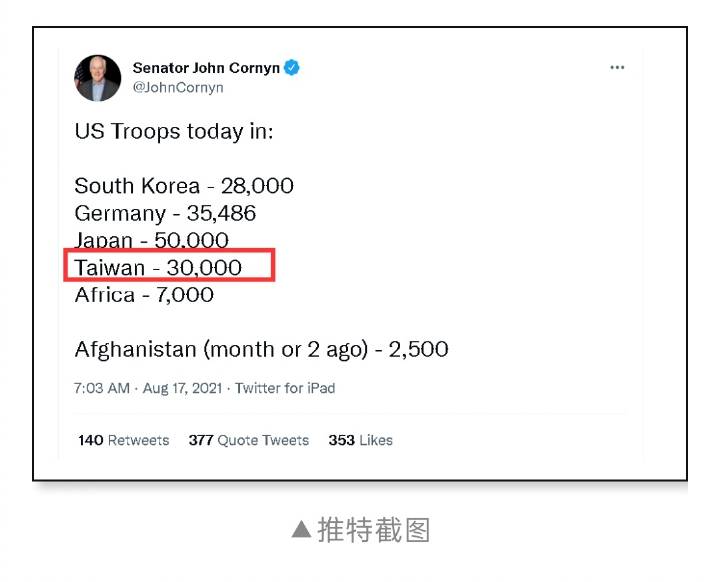
Task: Open the three-dot more options menu
Action: click(x=617, y=68)
